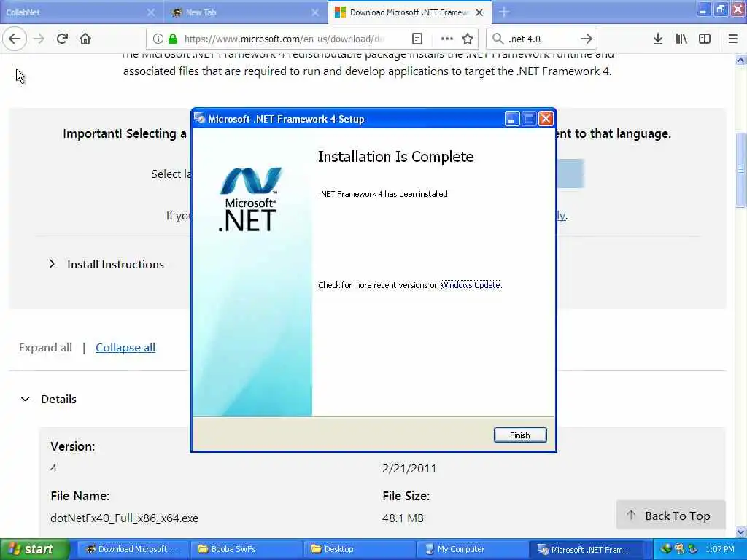The image size is (747, 560).
Task: Click the first system tray icon
Action: (x=666, y=549)
